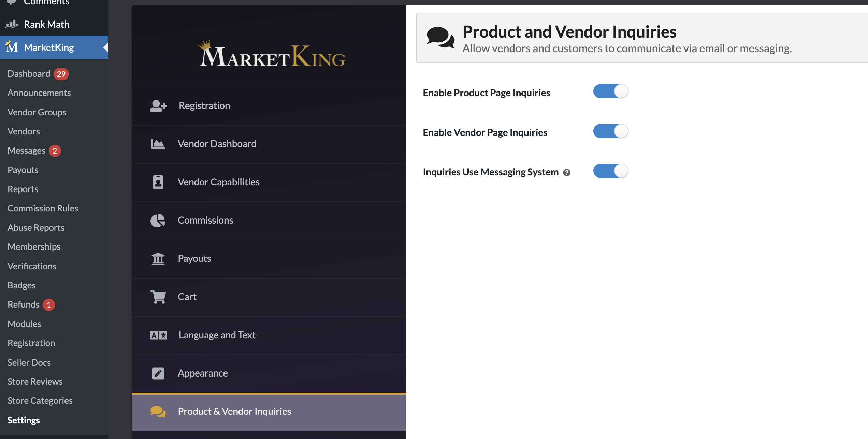Open Reports sidebar link
The height and width of the screenshot is (439, 868).
point(23,189)
